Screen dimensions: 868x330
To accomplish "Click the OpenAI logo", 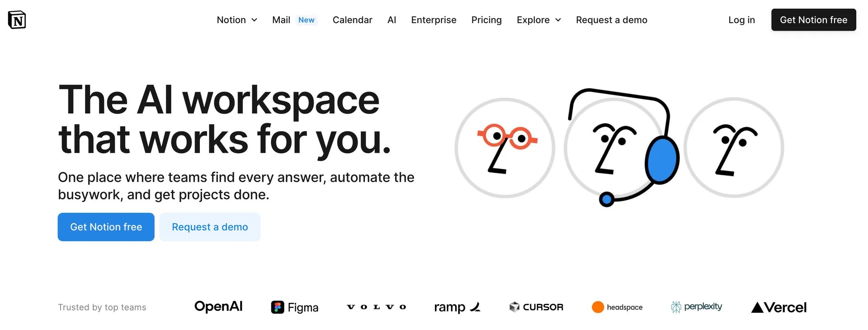I will point(218,307).
